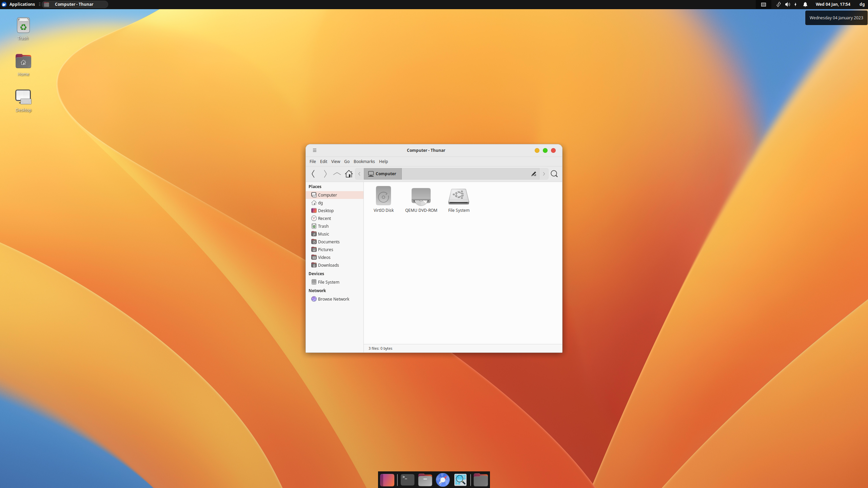Image resolution: width=868 pixels, height=488 pixels.
Task: Expand the Devices section sidebar
Action: pos(316,273)
